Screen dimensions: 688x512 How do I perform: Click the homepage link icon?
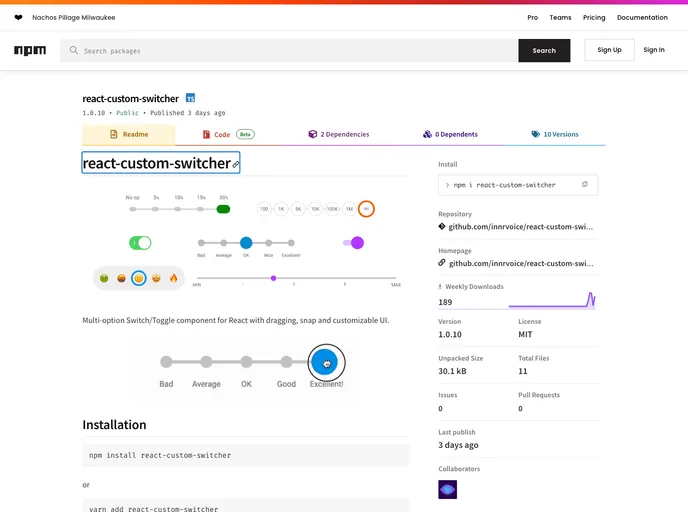(x=442, y=263)
